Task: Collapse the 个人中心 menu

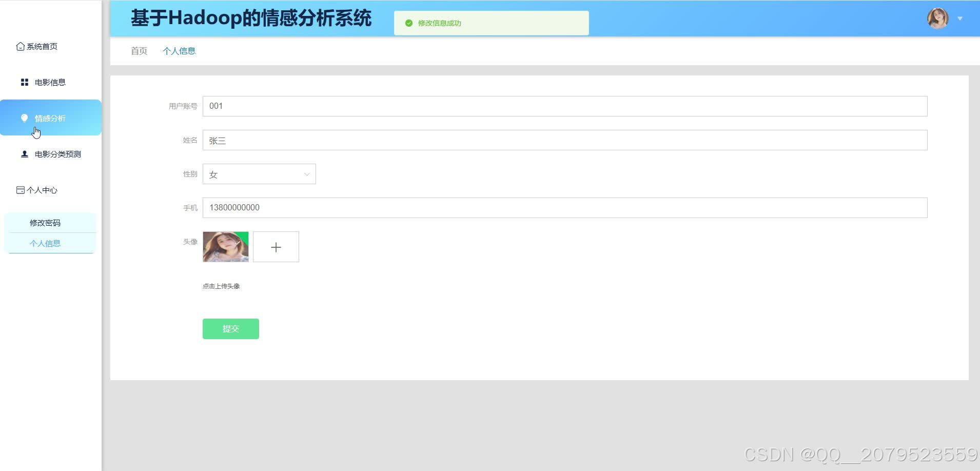Action: [51, 190]
